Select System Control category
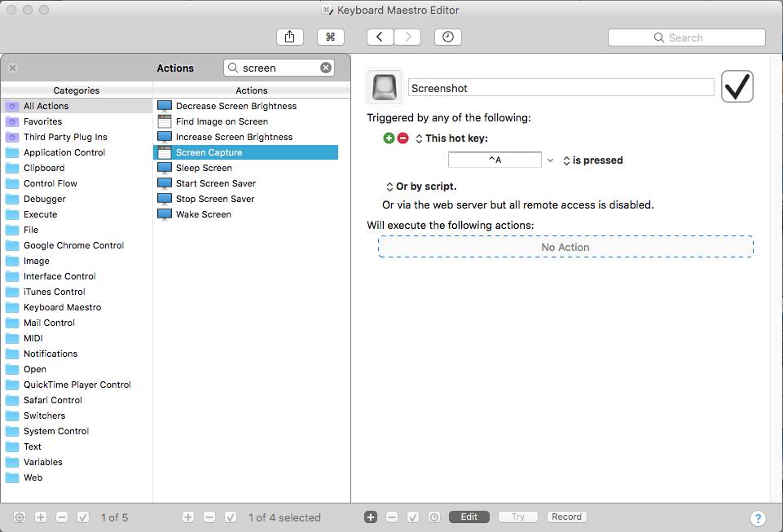 (x=77, y=431)
